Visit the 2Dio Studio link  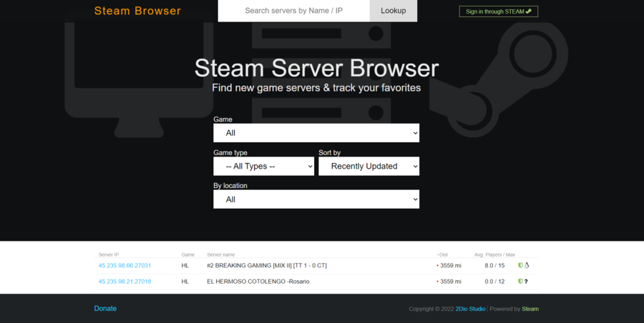tap(470, 309)
